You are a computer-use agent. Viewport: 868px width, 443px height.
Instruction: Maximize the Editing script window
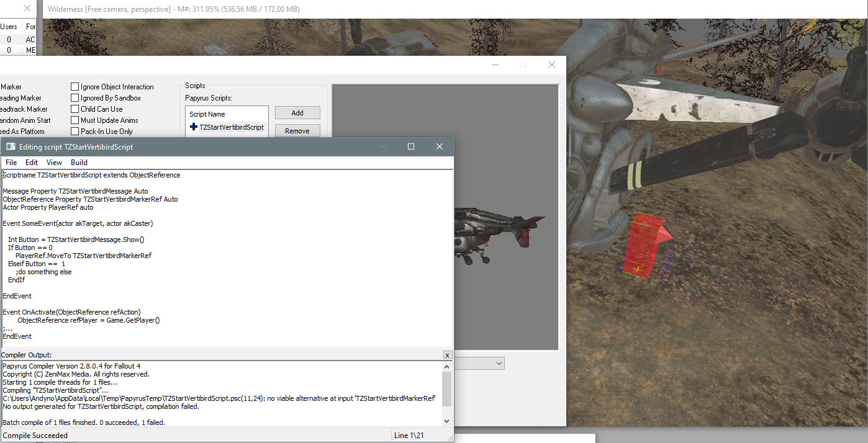[x=411, y=146]
